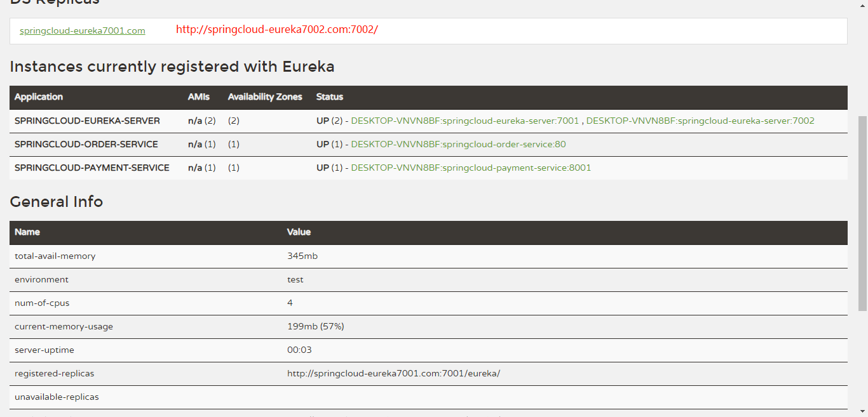Image resolution: width=868 pixels, height=417 pixels.
Task: Click the scrollbar up arrow
Action: click(x=862, y=5)
